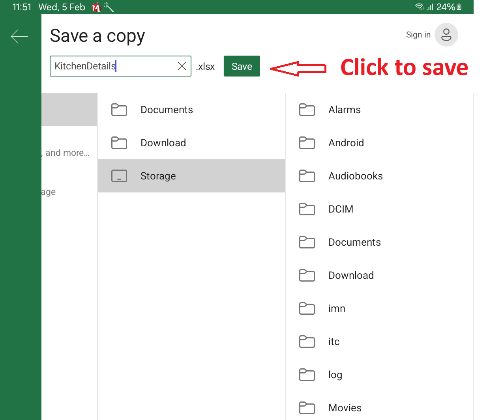The height and width of the screenshot is (420, 504).
Task: Open the itc folder
Action: pos(379,342)
